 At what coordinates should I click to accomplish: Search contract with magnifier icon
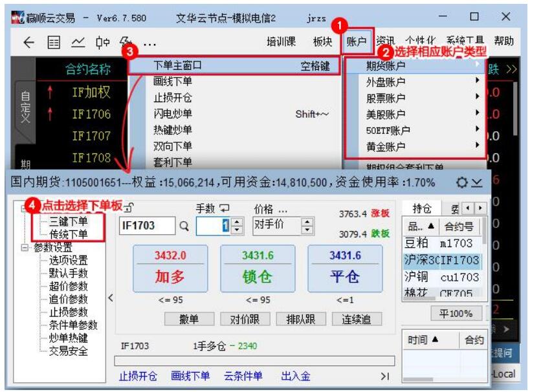click(x=184, y=226)
